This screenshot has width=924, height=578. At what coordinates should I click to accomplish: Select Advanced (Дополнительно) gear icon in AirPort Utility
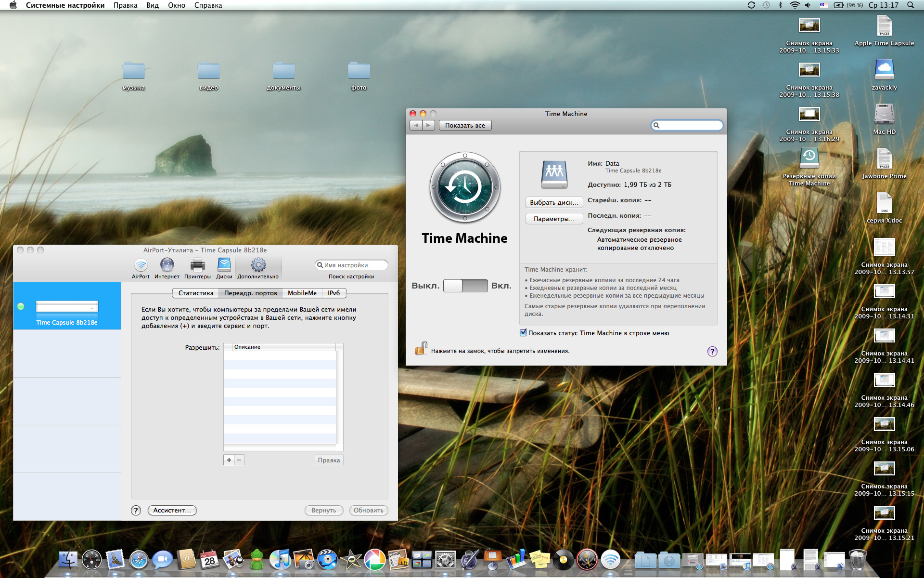(258, 268)
